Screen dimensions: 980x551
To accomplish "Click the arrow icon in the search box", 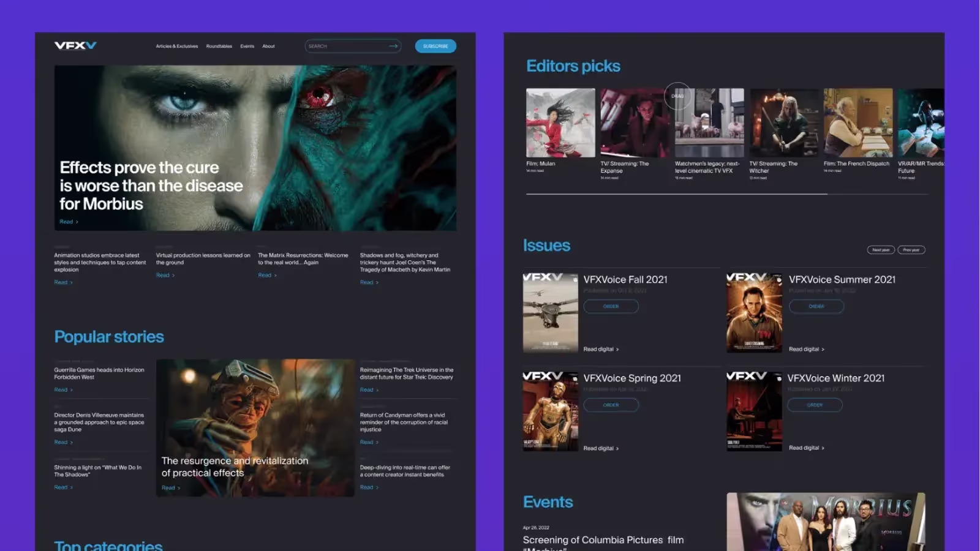I will 393,46.
